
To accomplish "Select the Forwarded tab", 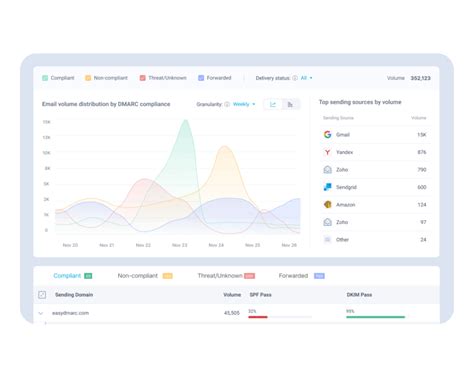I will (302, 276).
